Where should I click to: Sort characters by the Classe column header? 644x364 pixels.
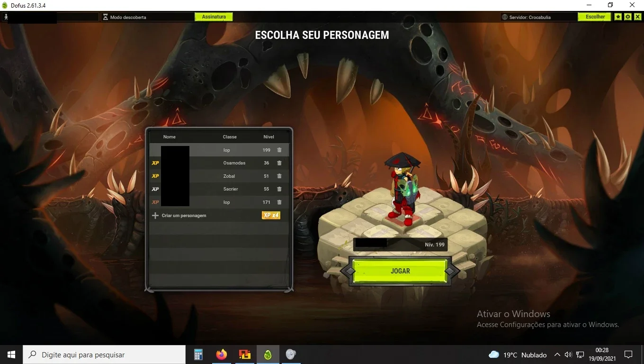tap(230, 137)
